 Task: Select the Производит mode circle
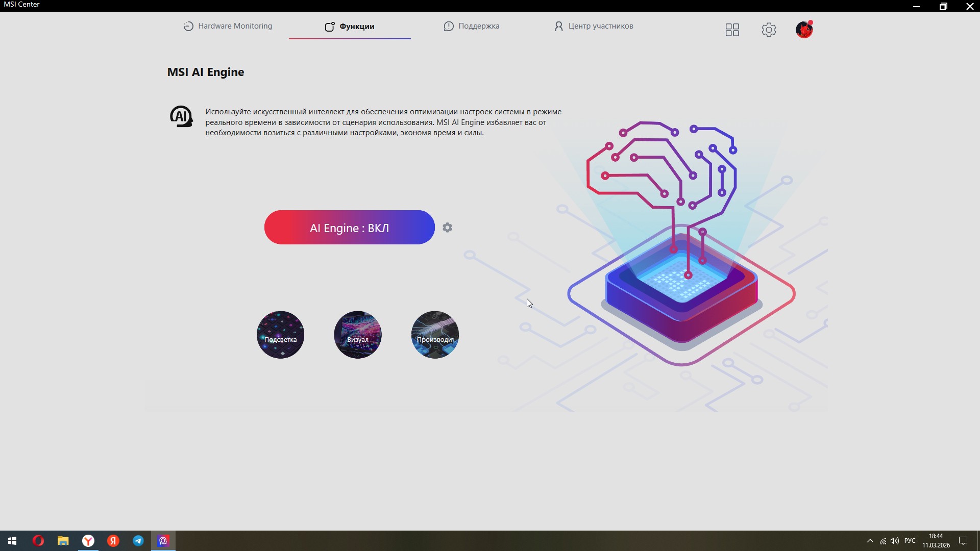[435, 335]
